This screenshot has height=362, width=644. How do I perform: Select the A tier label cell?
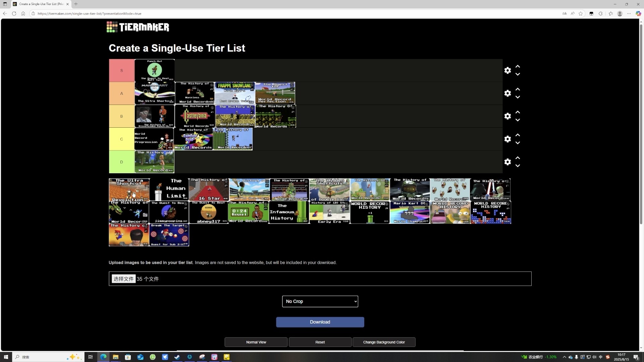point(121,93)
